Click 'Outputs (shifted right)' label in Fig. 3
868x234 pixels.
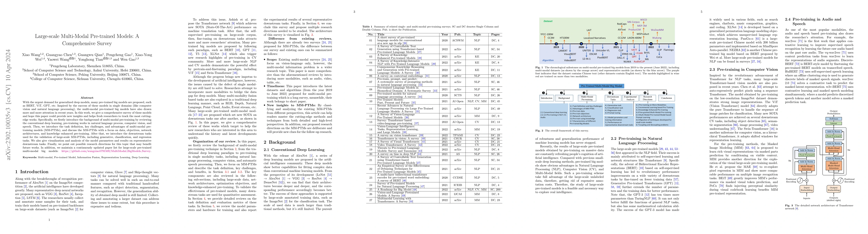point(834,199)
